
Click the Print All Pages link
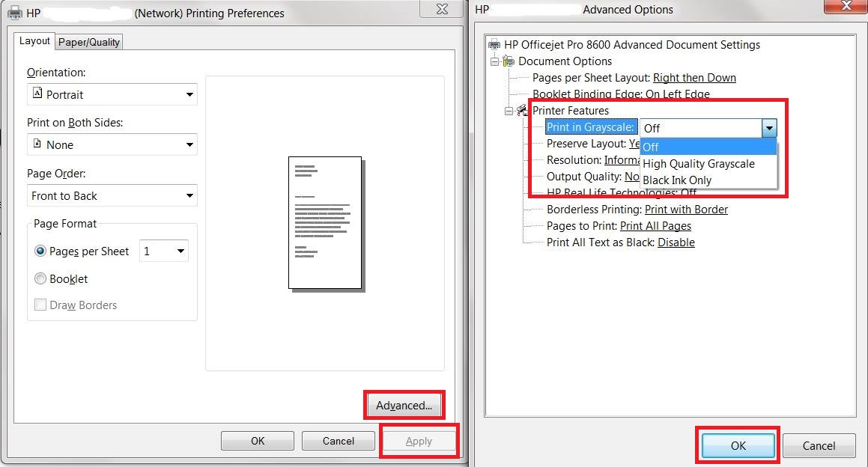point(655,226)
